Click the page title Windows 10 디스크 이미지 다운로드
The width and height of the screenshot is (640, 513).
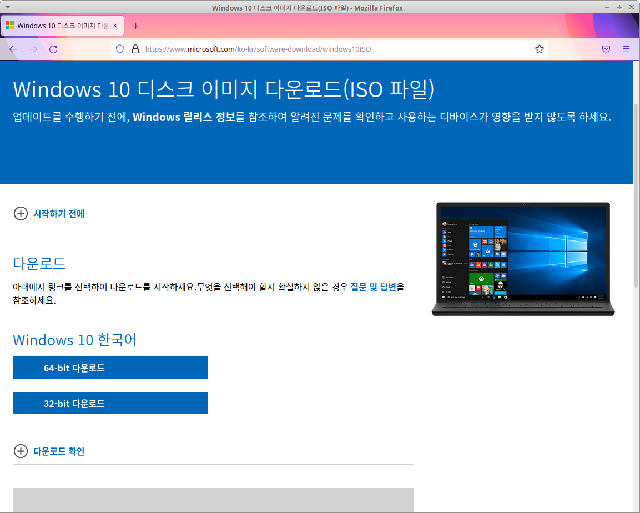click(x=224, y=89)
